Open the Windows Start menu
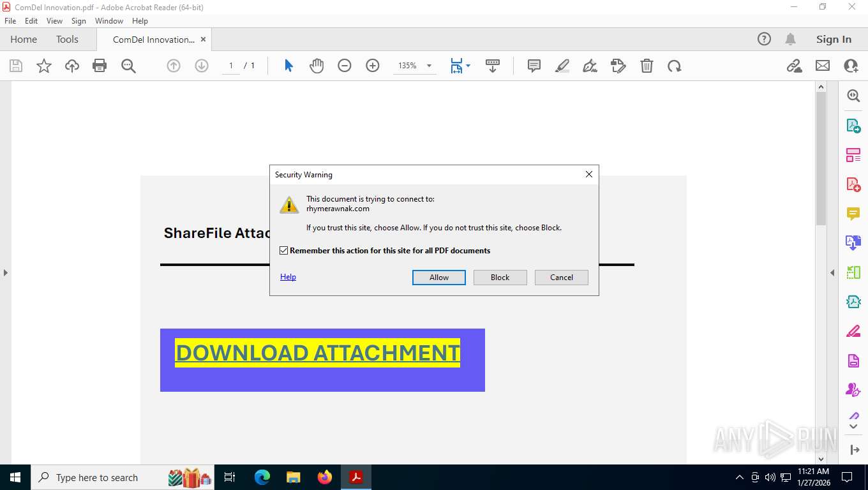The image size is (868, 490). click(x=15, y=477)
